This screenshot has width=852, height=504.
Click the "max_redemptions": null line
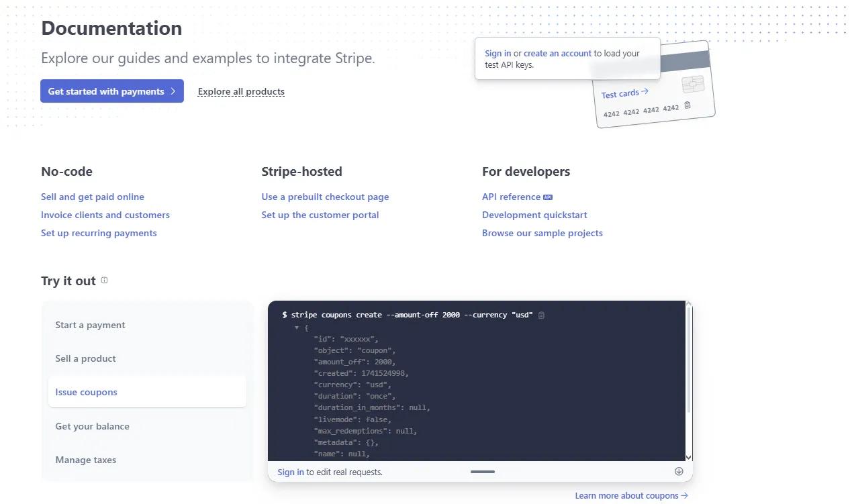tap(366, 431)
